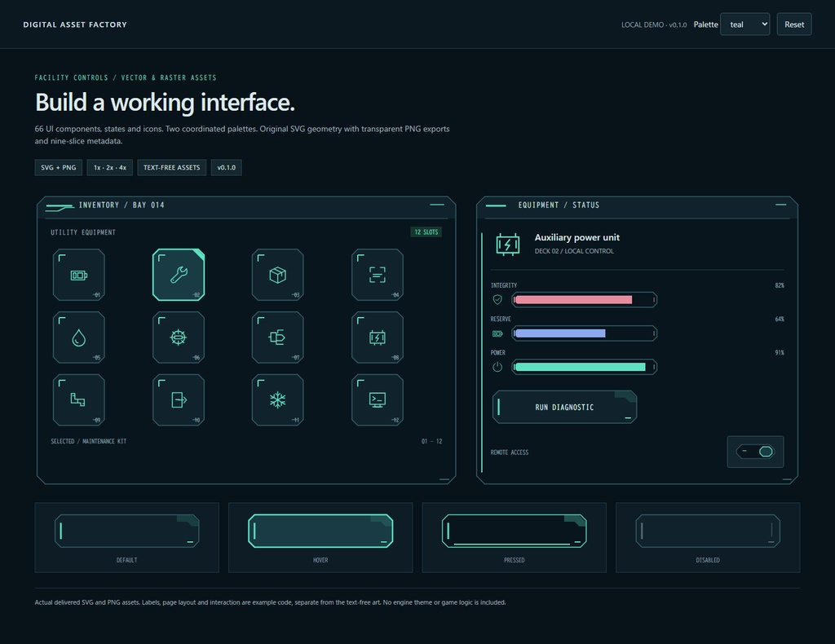Click the DIGITAL ASSET FACTORY title

75,24
